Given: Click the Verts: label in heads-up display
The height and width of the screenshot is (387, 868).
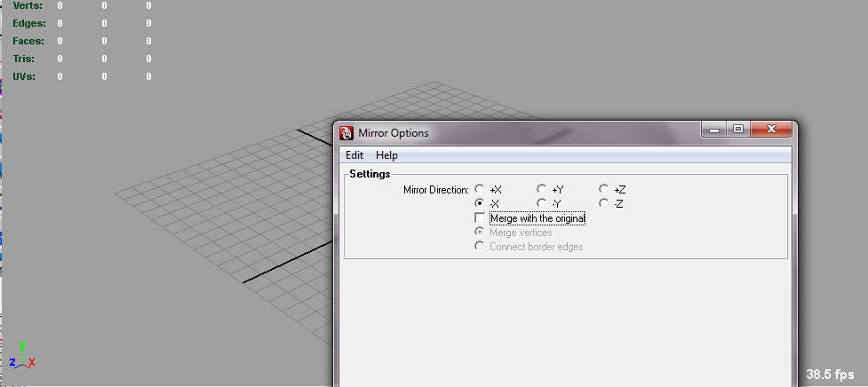Looking at the screenshot, I should [x=28, y=5].
